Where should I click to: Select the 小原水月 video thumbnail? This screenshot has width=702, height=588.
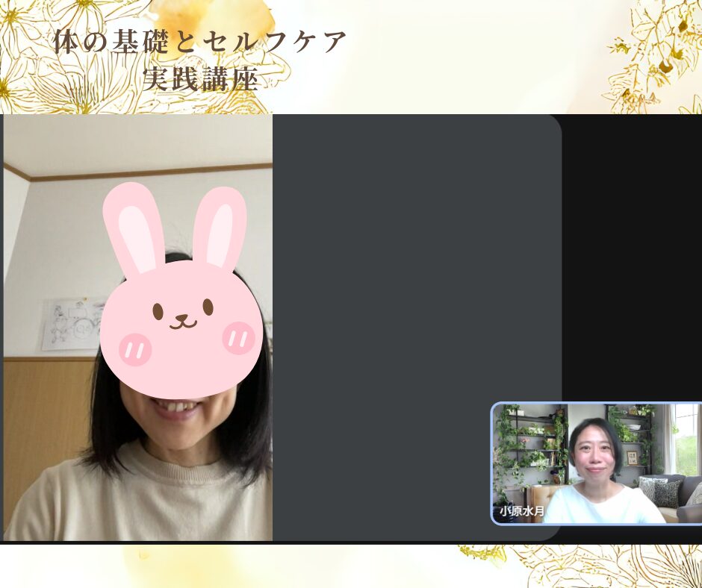point(597,463)
